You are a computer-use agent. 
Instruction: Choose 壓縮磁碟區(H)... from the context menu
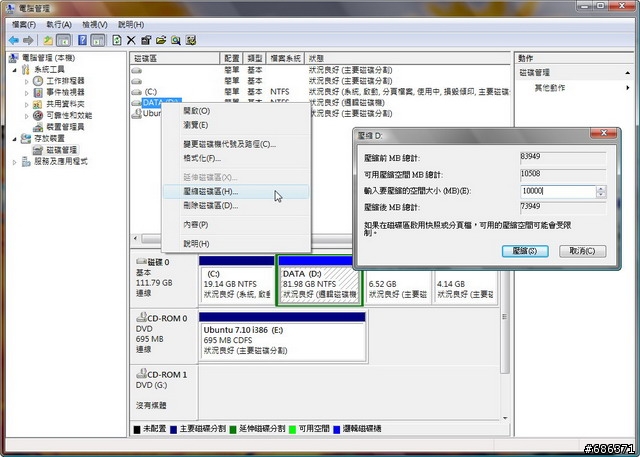click(236, 191)
